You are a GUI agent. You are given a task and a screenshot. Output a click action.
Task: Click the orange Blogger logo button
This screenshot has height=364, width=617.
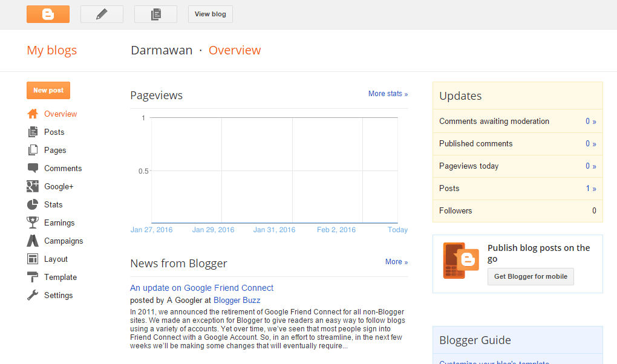pyautogui.click(x=48, y=14)
